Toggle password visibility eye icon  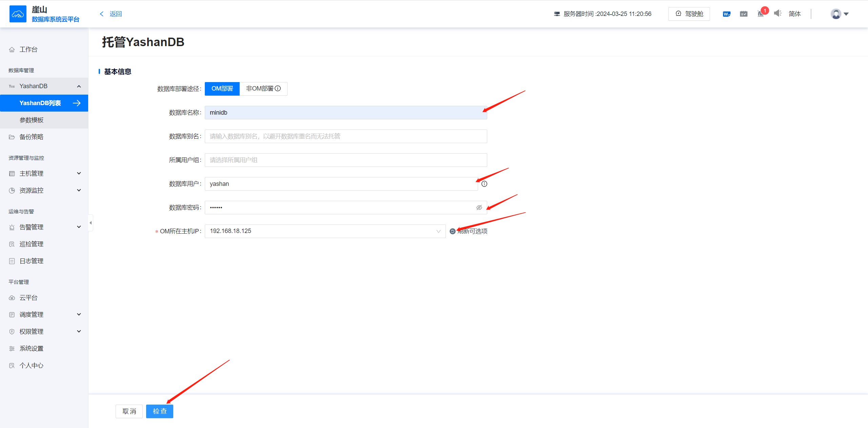click(x=479, y=208)
